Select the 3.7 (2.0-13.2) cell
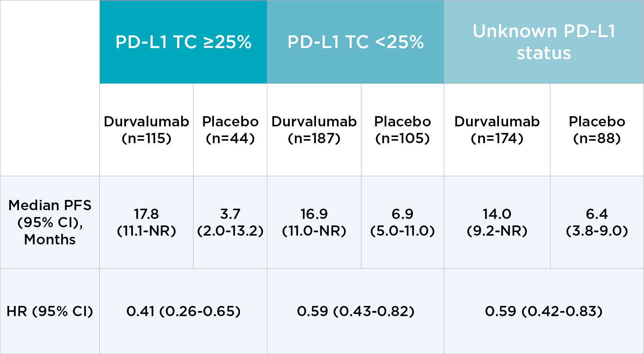This screenshot has width=644, height=354. coord(230,222)
